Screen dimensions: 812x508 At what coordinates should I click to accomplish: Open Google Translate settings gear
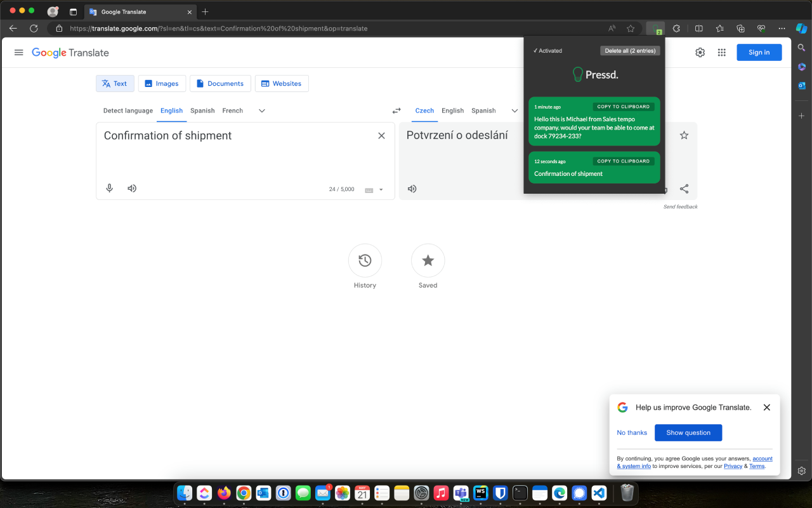tap(700, 53)
